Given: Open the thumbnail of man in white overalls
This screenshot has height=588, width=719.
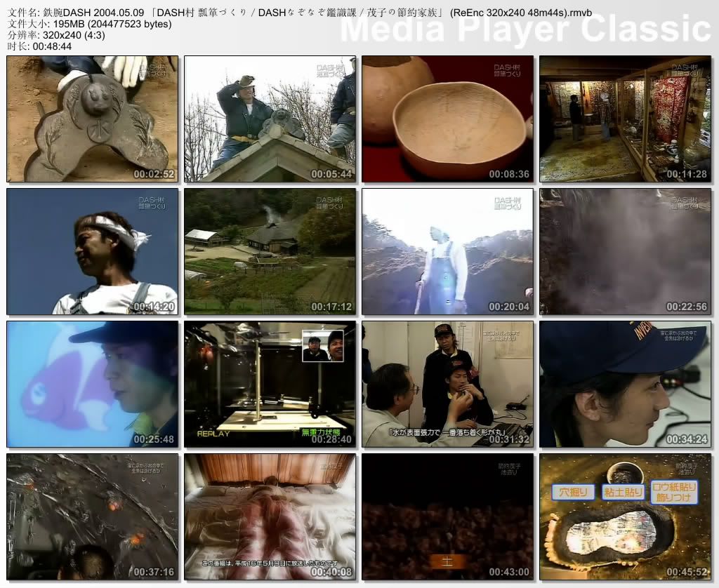Looking at the screenshot, I should click(447, 251).
